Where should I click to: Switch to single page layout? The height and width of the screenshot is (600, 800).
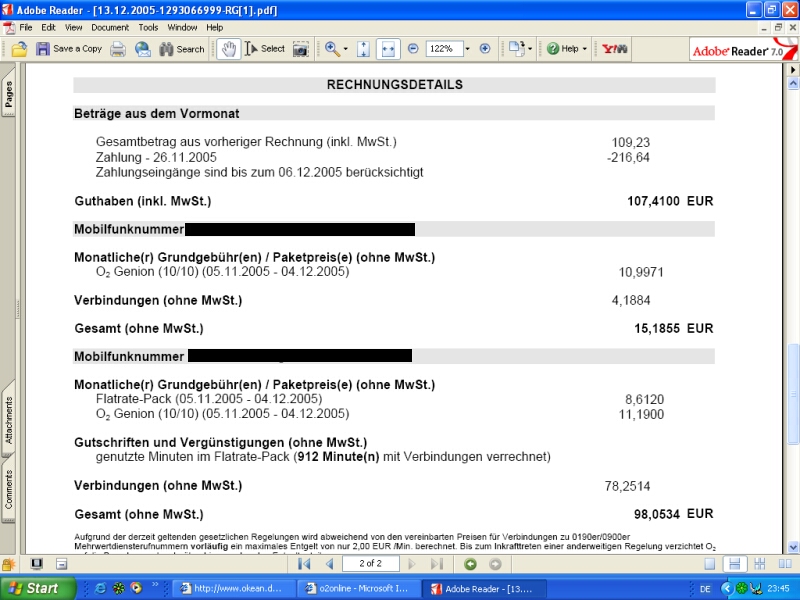tap(710, 565)
